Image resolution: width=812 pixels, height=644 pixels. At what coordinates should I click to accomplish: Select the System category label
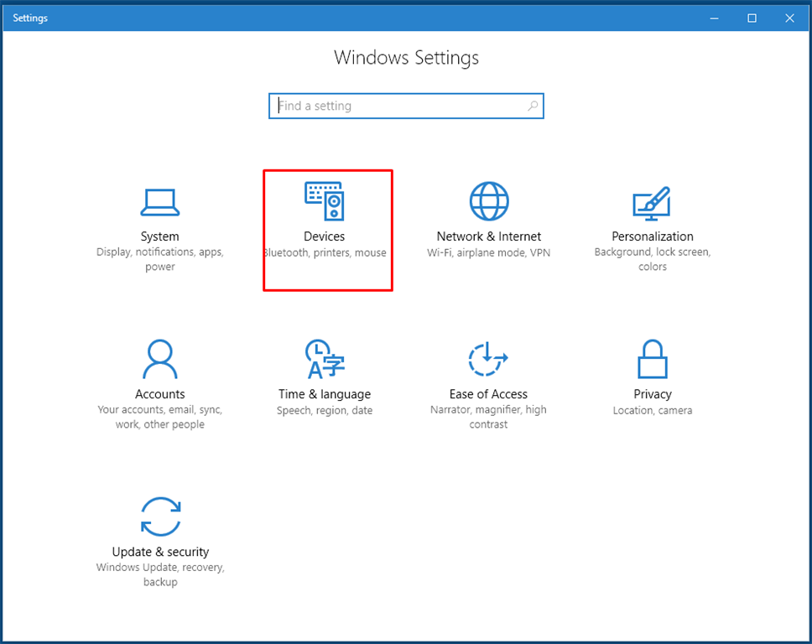[x=160, y=236]
